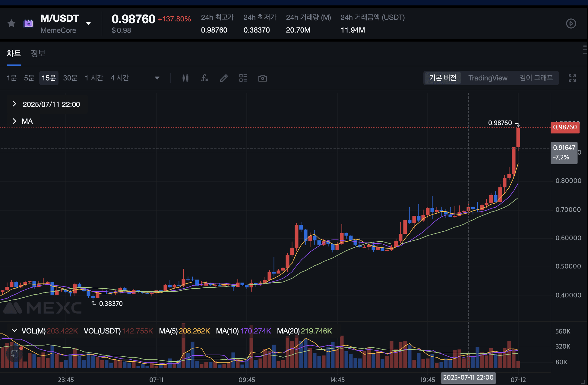Enter fullscreen chart mode

(x=572, y=78)
